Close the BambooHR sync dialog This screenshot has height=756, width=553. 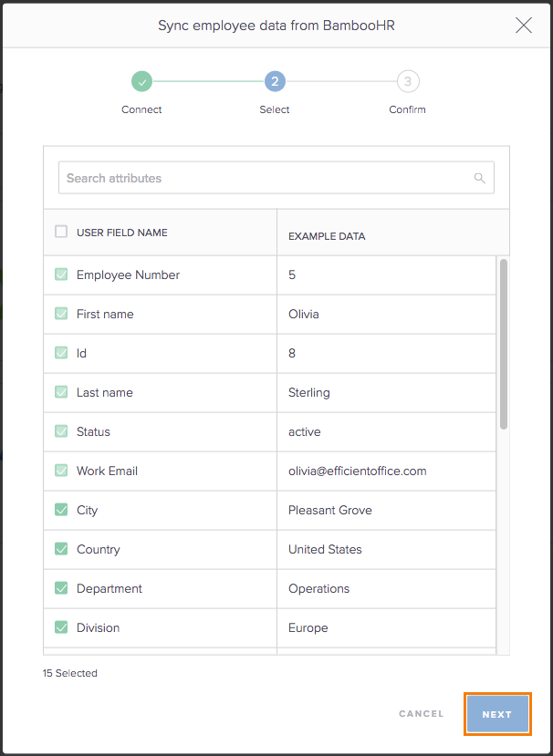524,25
